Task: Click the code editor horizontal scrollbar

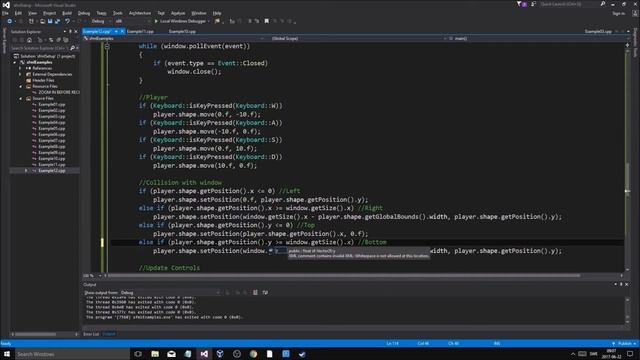Action: (x=343, y=276)
